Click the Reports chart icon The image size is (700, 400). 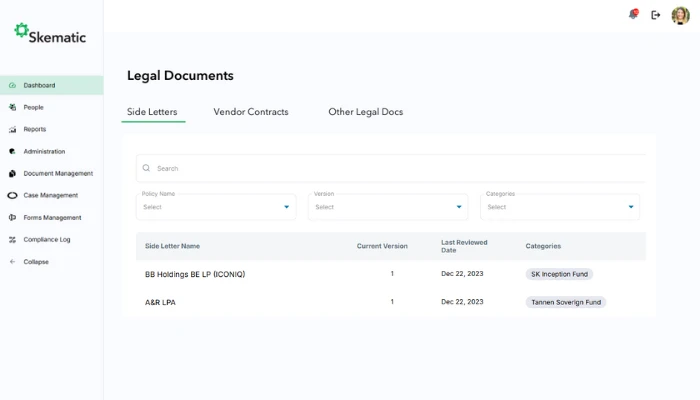click(x=12, y=129)
